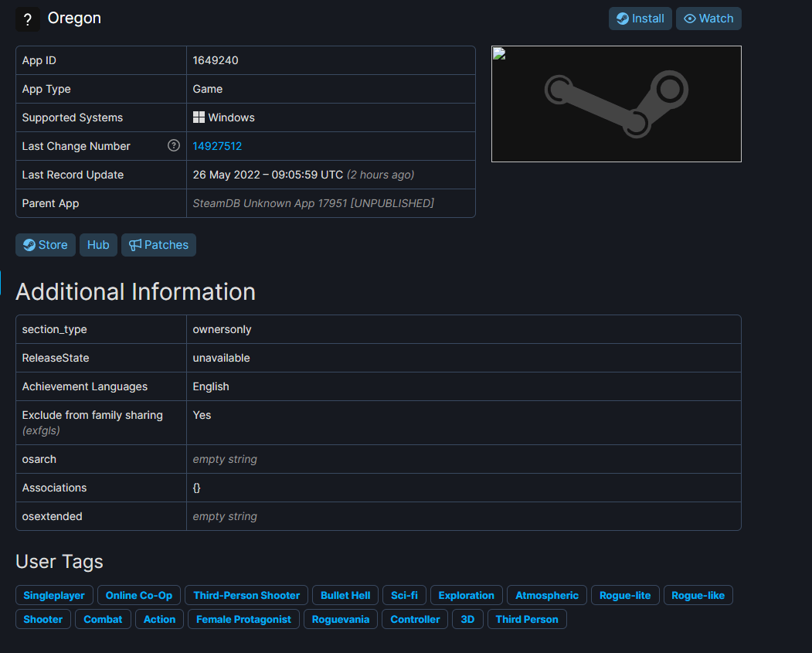
Task: Click the Bullet Hell tag
Action: [345, 595]
